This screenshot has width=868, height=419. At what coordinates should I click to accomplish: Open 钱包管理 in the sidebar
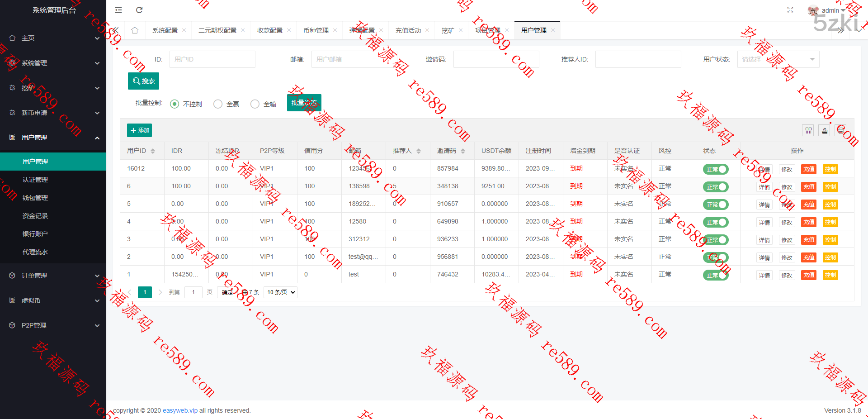[35, 198]
